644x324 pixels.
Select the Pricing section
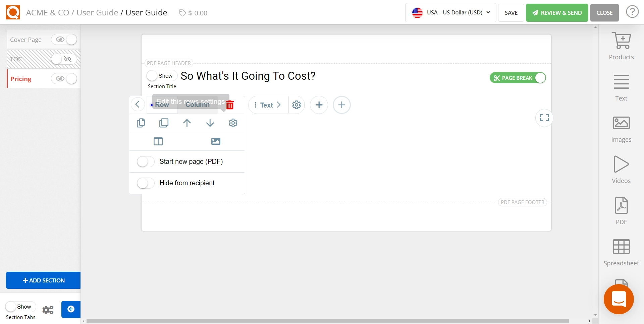coord(21,79)
